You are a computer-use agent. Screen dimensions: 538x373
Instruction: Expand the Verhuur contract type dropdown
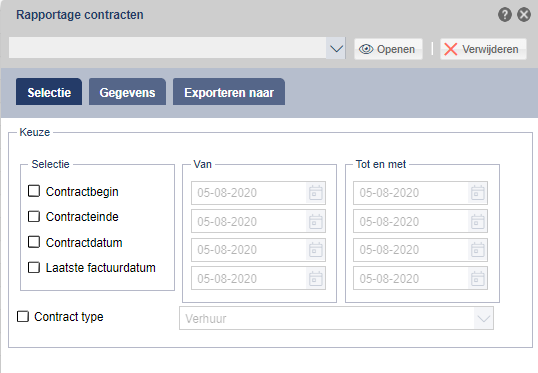(x=483, y=319)
